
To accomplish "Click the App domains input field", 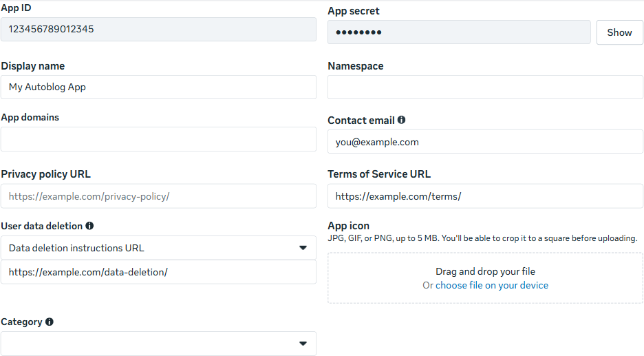I will 158,139.
